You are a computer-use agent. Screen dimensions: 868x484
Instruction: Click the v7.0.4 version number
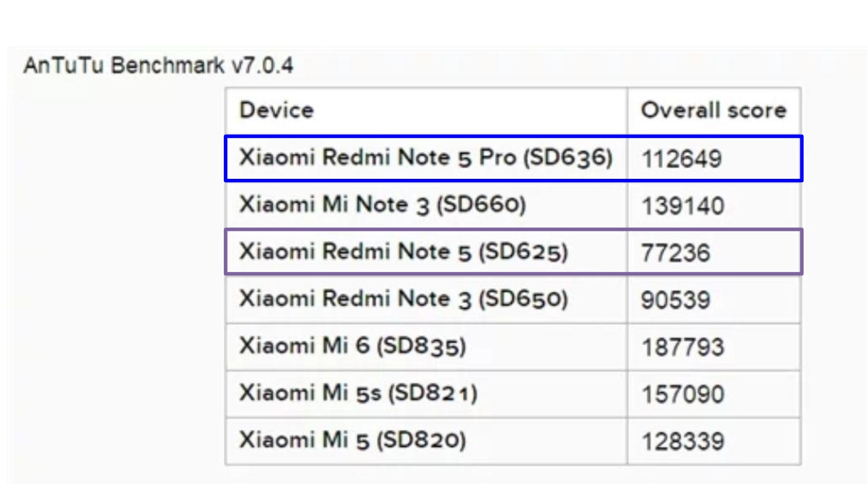pos(263,65)
